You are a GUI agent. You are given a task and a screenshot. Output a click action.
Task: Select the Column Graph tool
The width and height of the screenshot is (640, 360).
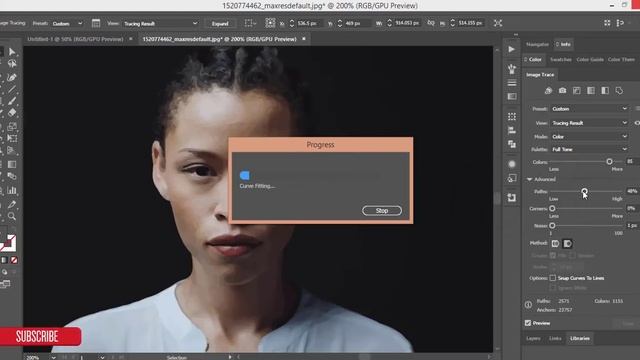12,190
